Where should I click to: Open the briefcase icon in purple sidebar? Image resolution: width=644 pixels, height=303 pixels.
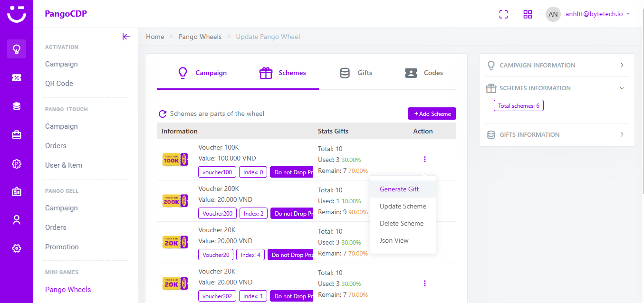[x=17, y=135]
